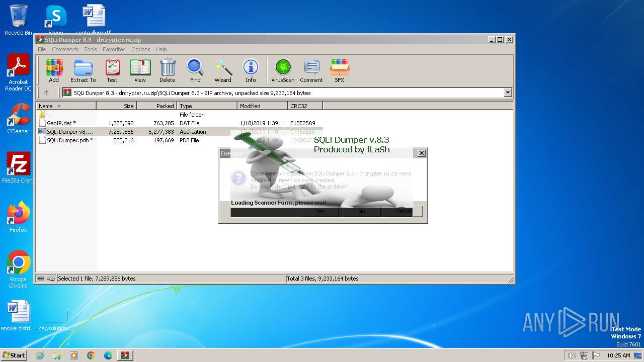Open the Favorites menu
The width and height of the screenshot is (644, 362).
click(114, 49)
